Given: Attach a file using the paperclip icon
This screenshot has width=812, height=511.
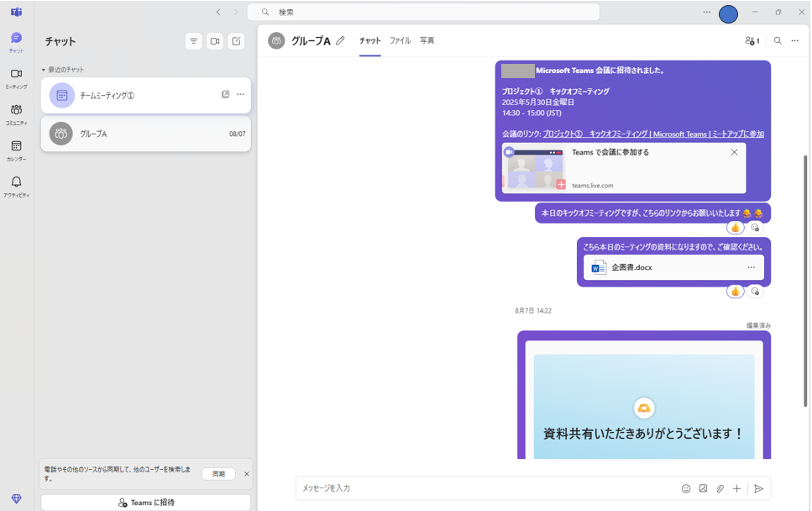Looking at the screenshot, I should click(720, 487).
